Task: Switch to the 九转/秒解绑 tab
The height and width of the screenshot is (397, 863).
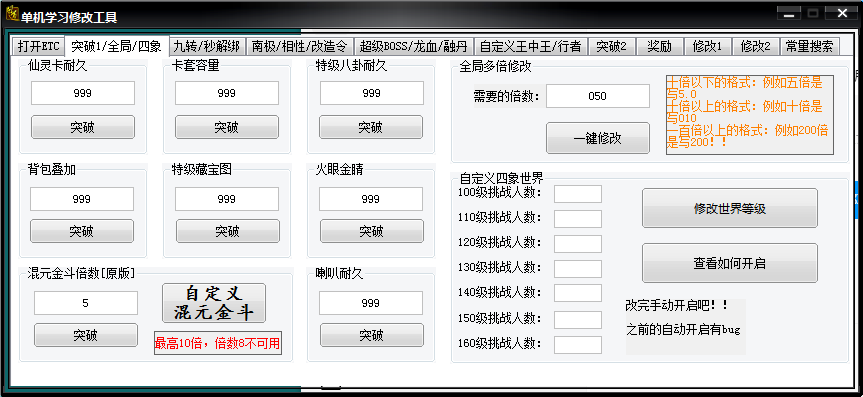Action: 206,46
